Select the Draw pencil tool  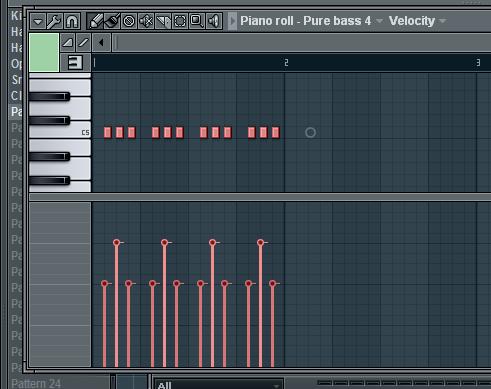[x=95, y=22]
